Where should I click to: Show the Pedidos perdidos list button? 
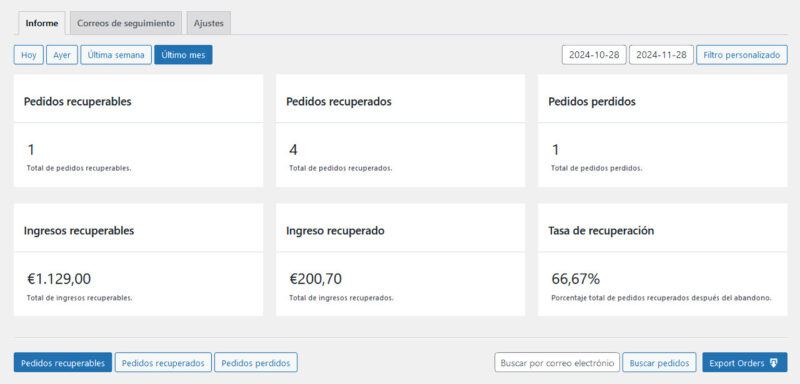coord(256,363)
